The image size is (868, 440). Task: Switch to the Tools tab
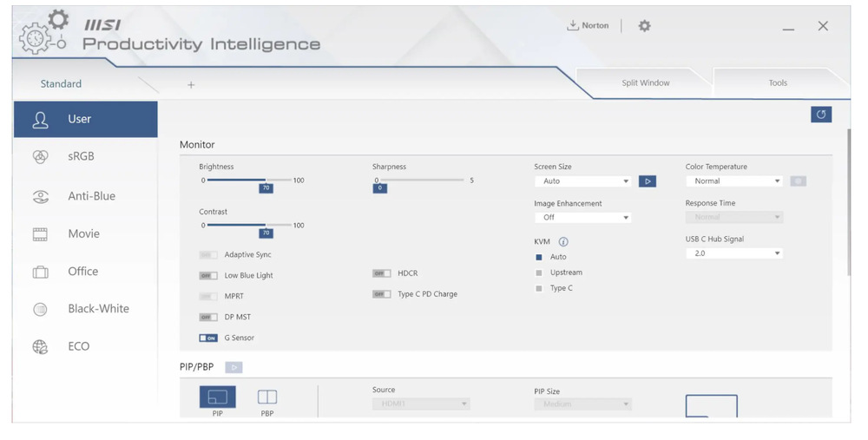[778, 83]
